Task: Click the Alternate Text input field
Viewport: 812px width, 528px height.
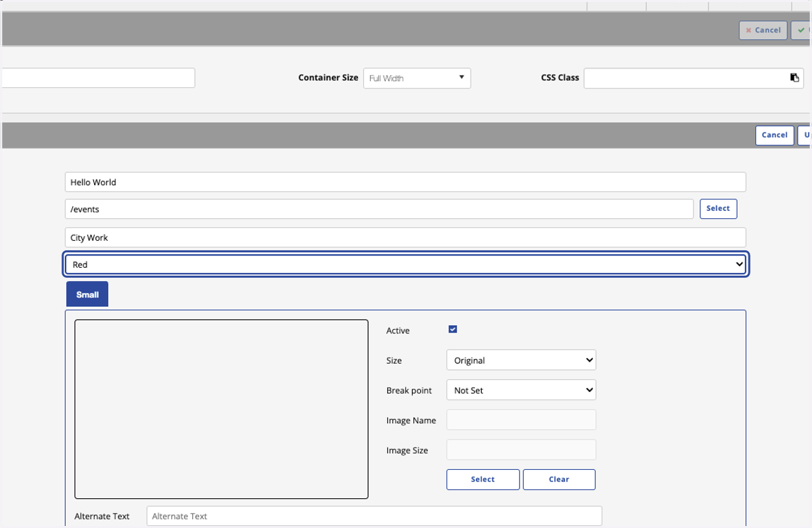Action: coord(374,516)
